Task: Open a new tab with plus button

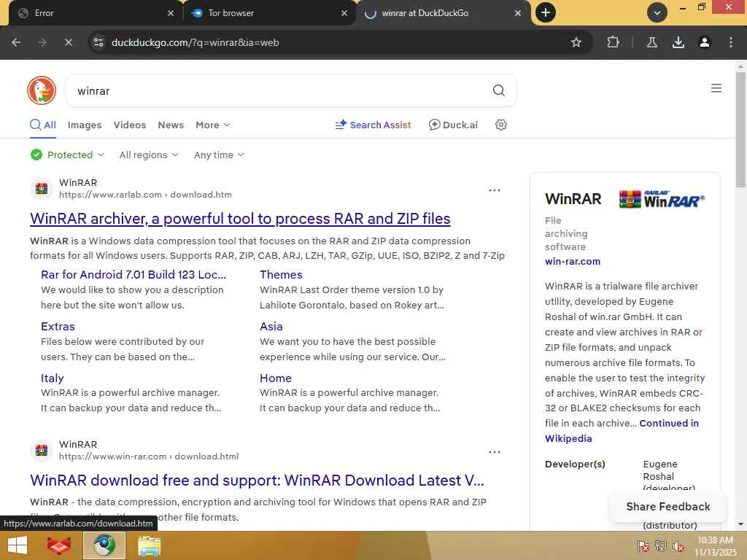Action: [546, 12]
